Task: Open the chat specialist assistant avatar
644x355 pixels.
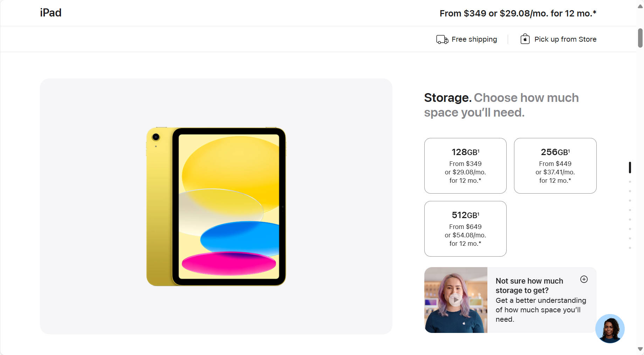Action: point(610,329)
